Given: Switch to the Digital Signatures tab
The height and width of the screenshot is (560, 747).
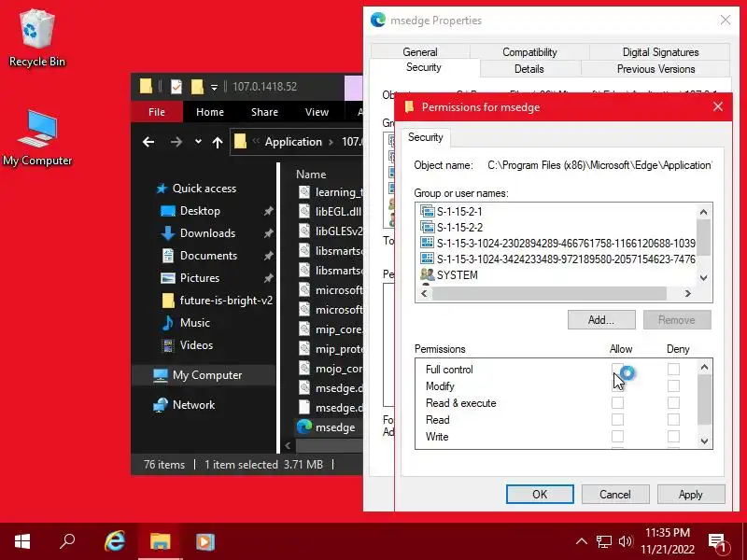Looking at the screenshot, I should click(660, 52).
